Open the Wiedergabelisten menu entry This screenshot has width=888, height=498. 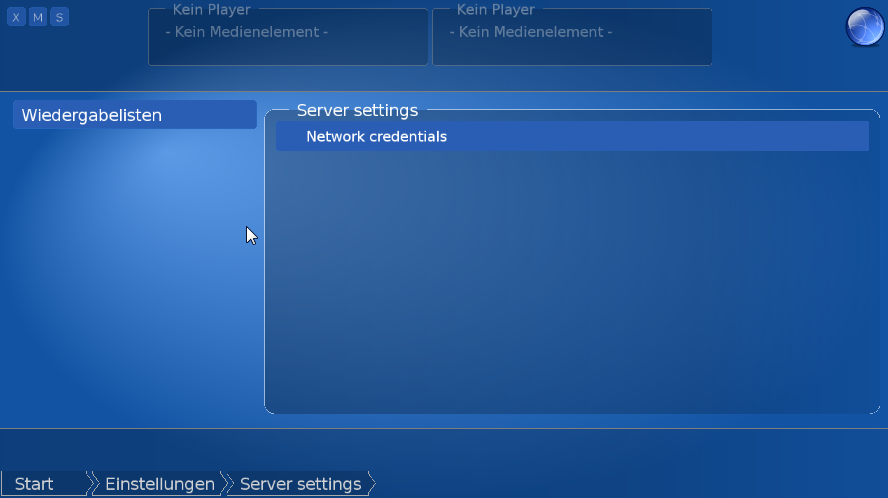[x=135, y=115]
